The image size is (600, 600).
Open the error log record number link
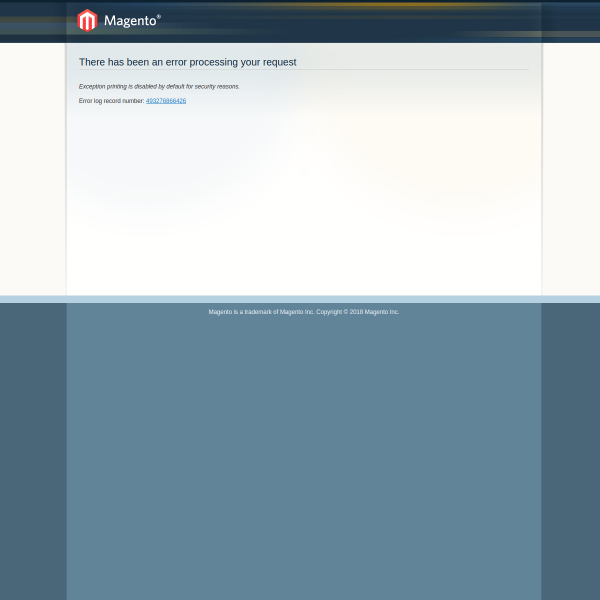tap(166, 101)
